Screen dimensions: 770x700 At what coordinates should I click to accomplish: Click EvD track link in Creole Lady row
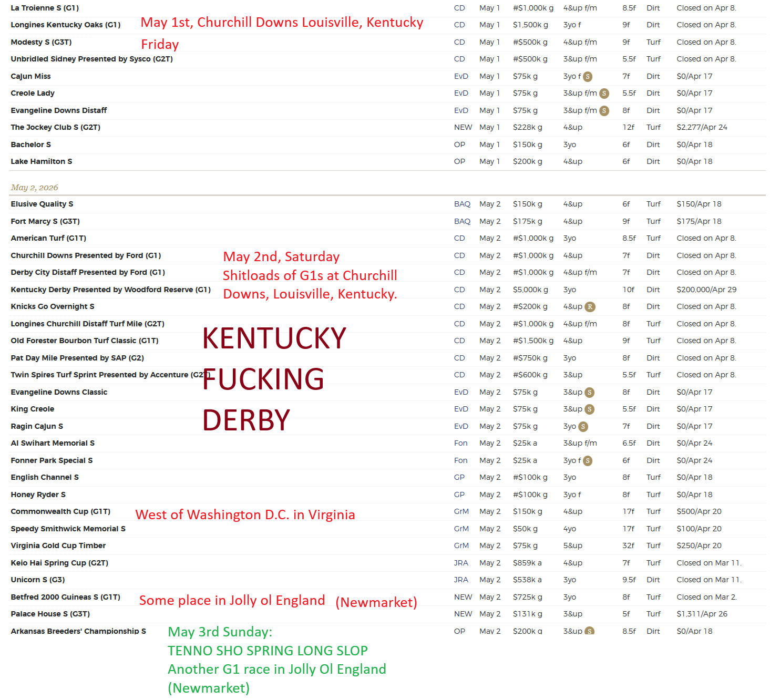(461, 93)
